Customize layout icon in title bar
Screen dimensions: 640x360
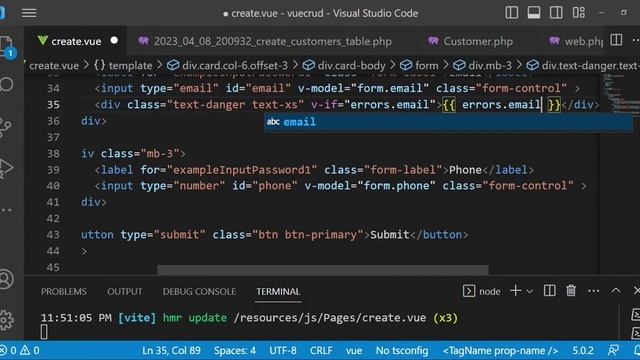click(578, 13)
